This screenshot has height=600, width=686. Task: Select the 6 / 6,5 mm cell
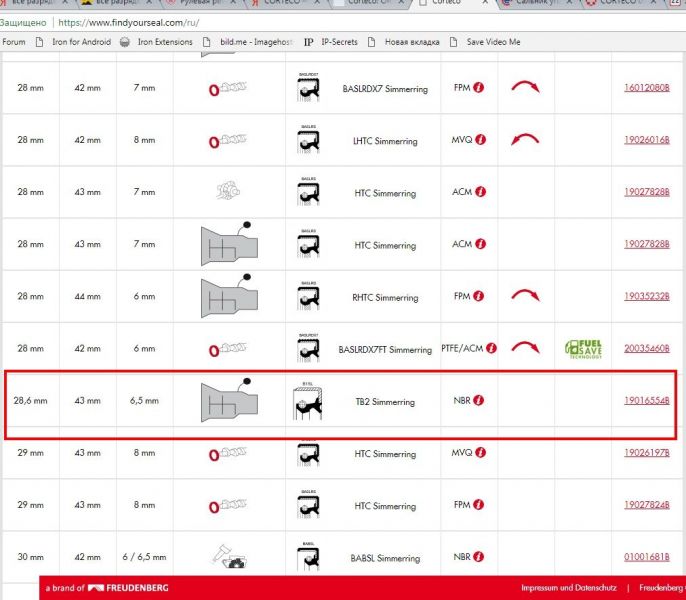pos(144,557)
